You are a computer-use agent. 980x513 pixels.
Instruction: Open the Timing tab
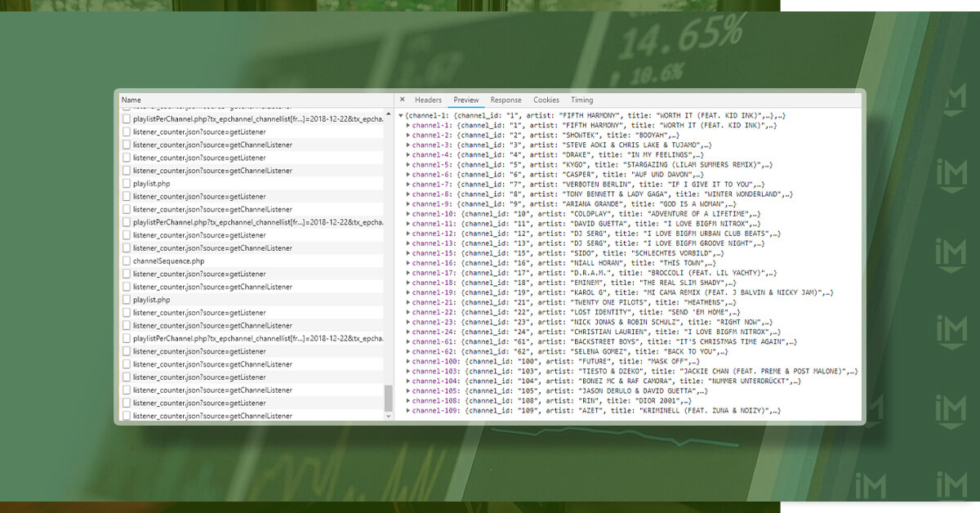pyautogui.click(x=582, y=100)
